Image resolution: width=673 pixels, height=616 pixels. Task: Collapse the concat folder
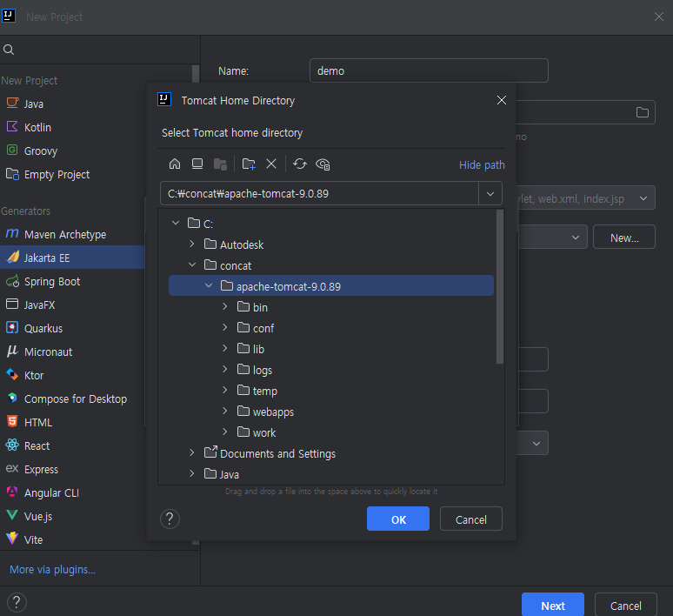[192, 265]
